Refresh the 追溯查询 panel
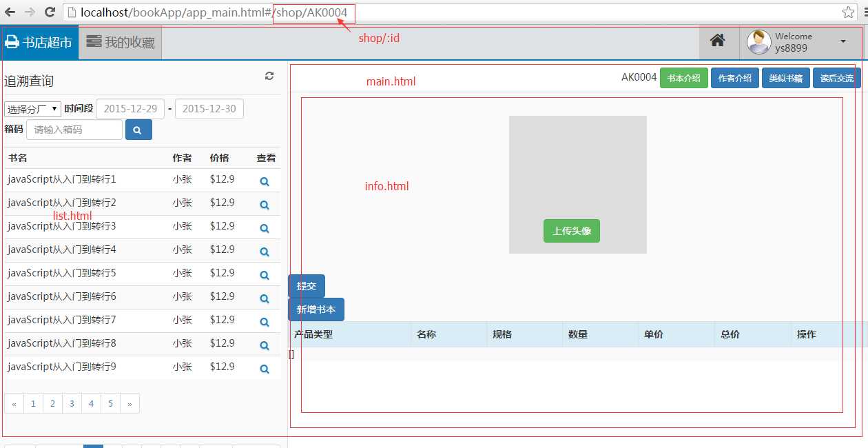This screenshot has height=448, width=868. coord(269,76)
